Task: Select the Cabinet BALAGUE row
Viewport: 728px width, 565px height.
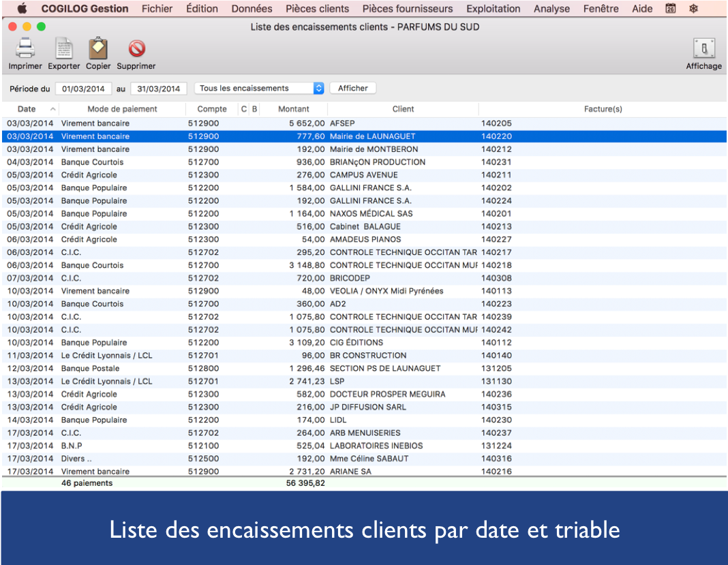Action: (x=364, y=227)
